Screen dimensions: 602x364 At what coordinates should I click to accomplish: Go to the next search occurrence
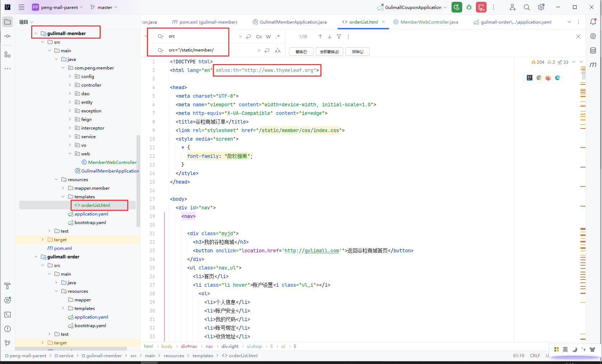[330, 37]
